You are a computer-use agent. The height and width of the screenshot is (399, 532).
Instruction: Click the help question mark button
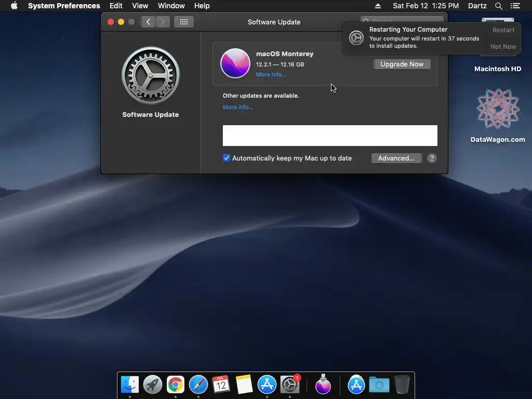click(x=432, y=158)
